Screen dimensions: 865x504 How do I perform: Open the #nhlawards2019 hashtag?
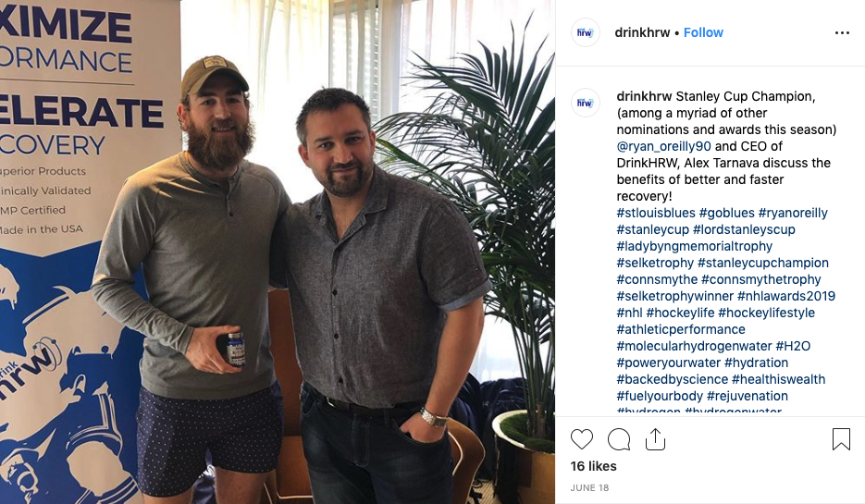coord(786,296)
